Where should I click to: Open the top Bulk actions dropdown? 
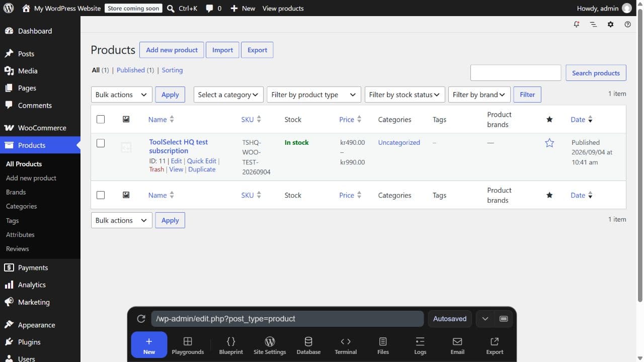122,95
